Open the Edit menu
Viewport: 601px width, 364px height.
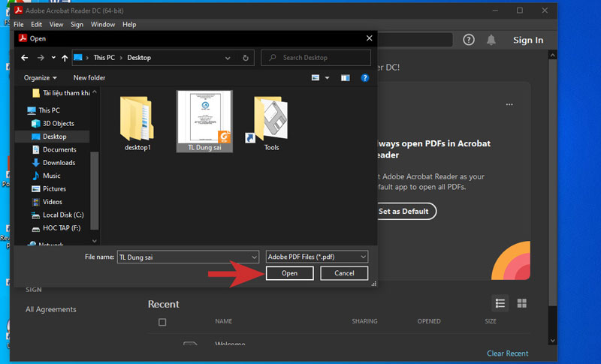point(36,25)
